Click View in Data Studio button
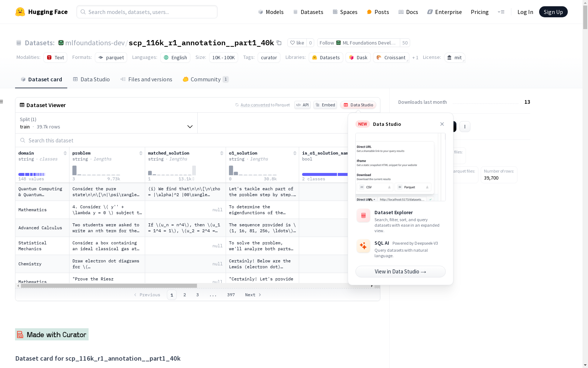588x368 pixels. [400, 272]
